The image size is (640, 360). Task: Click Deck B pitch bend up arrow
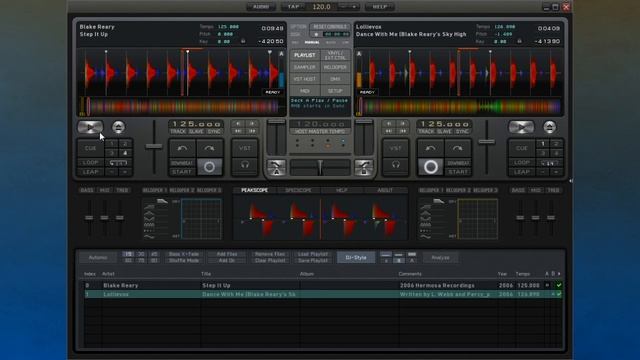(458, 148)
